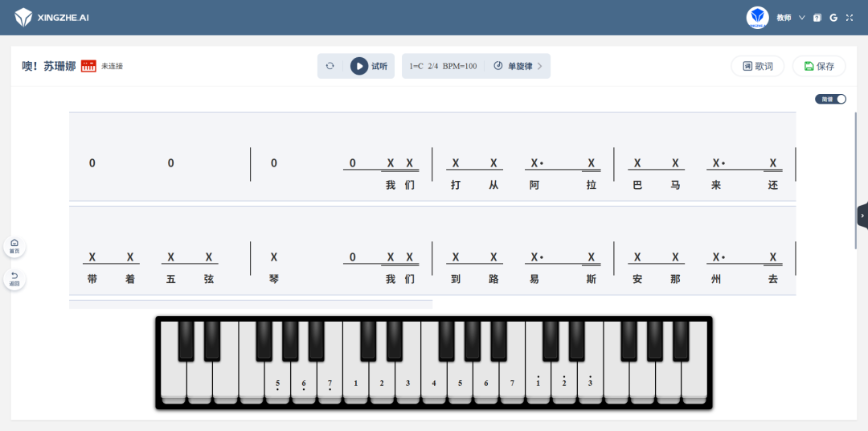Screen dimensions: 868x431
Task: Toggle the 简谱 notation switch
Action: [x=830, y=99]
